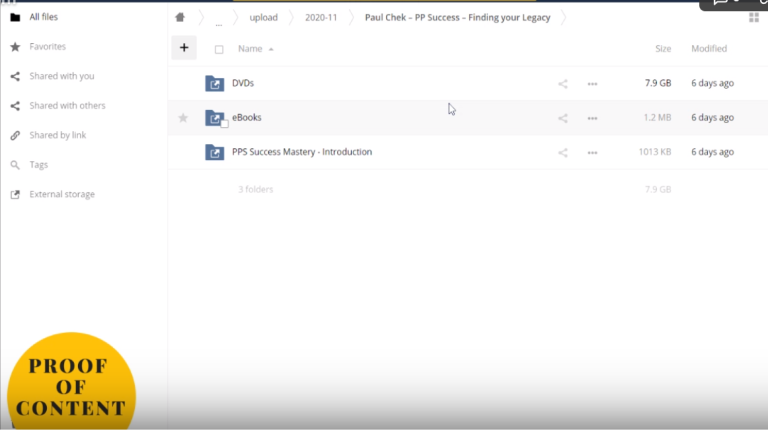
Task: Share the DVDs folder
Action: tap(563, 84)
